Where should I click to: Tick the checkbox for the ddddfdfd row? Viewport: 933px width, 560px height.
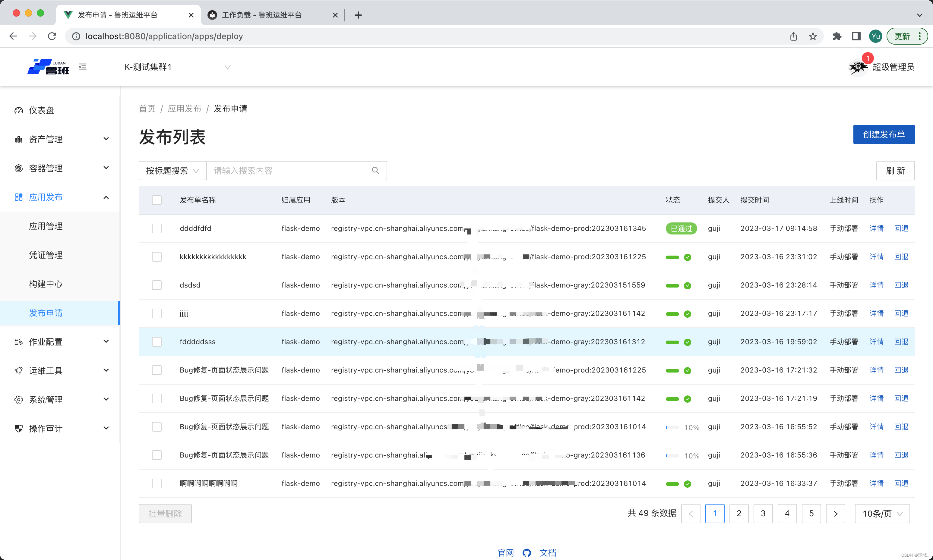157,228
